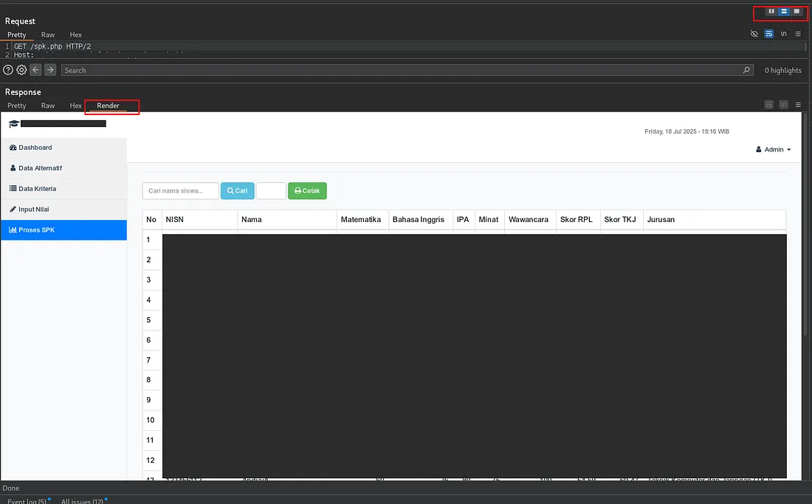Switch to the combined tabbed layout view
Screen dimensions: 812x504
tap(796, 11)
